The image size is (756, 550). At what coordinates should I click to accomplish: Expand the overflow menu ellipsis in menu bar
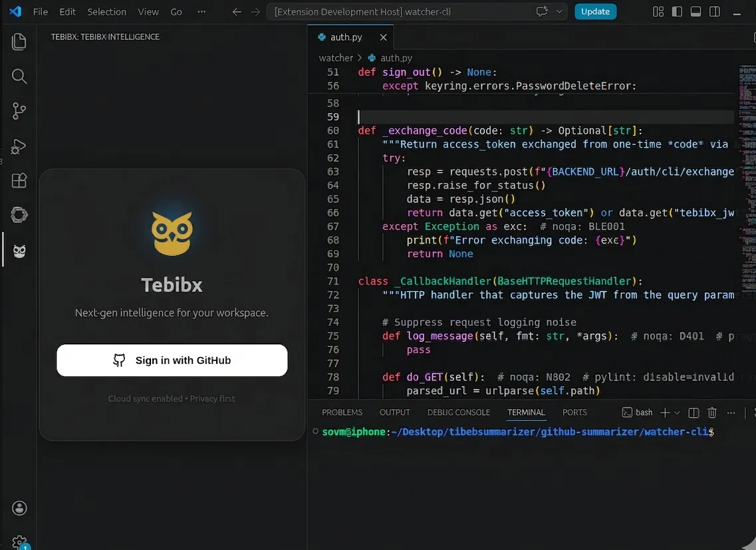(x=201, y=11)
